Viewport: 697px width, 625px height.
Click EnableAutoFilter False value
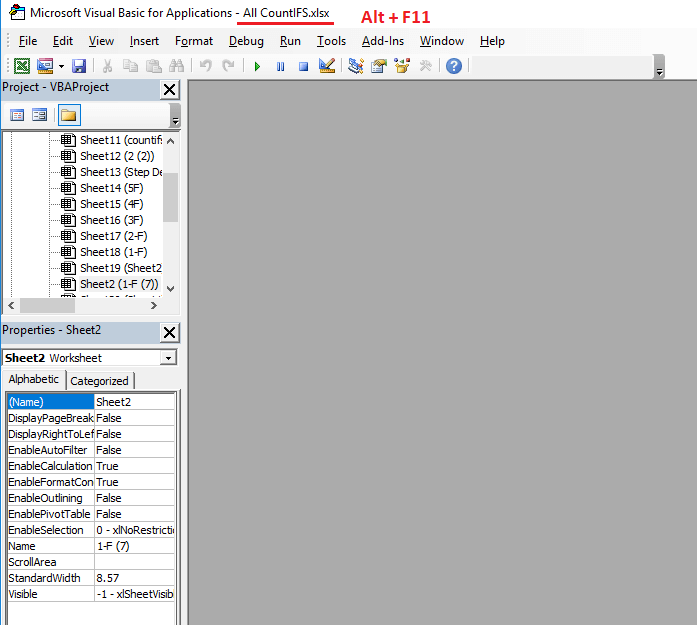coord(135,450)
